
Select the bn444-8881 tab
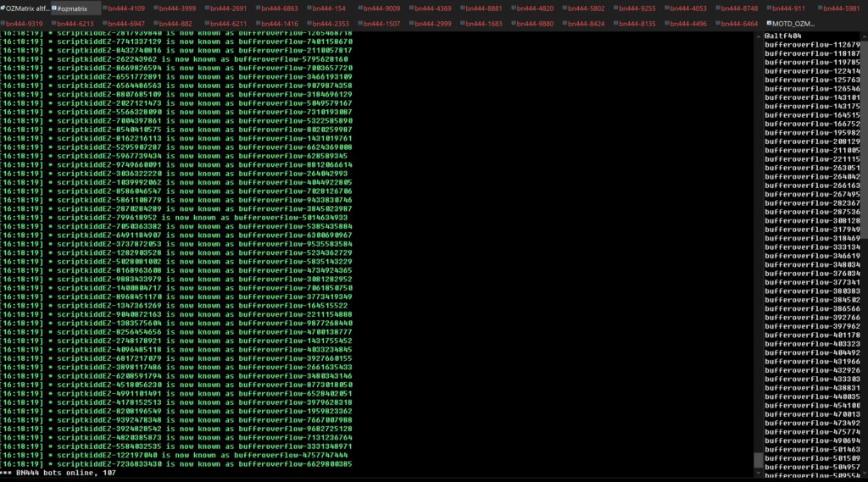point(481,8)
